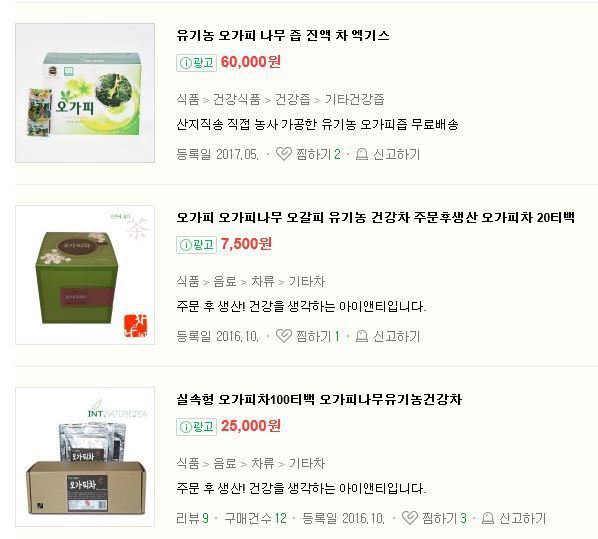
Task: Open the 오가피차 20티백 product title link
Action: click(375, 217)
